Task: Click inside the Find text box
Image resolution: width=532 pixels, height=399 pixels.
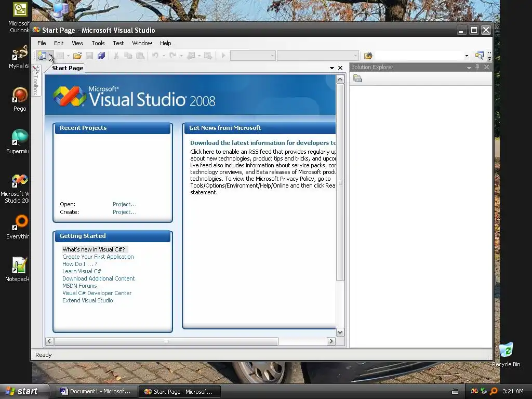Action: pyautogui.click(x=419, y=55)
